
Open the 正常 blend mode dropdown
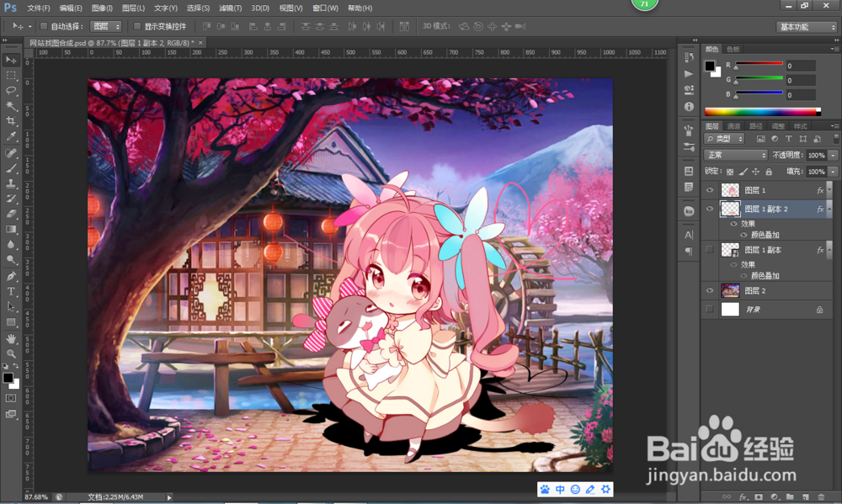tap(736, 155)
